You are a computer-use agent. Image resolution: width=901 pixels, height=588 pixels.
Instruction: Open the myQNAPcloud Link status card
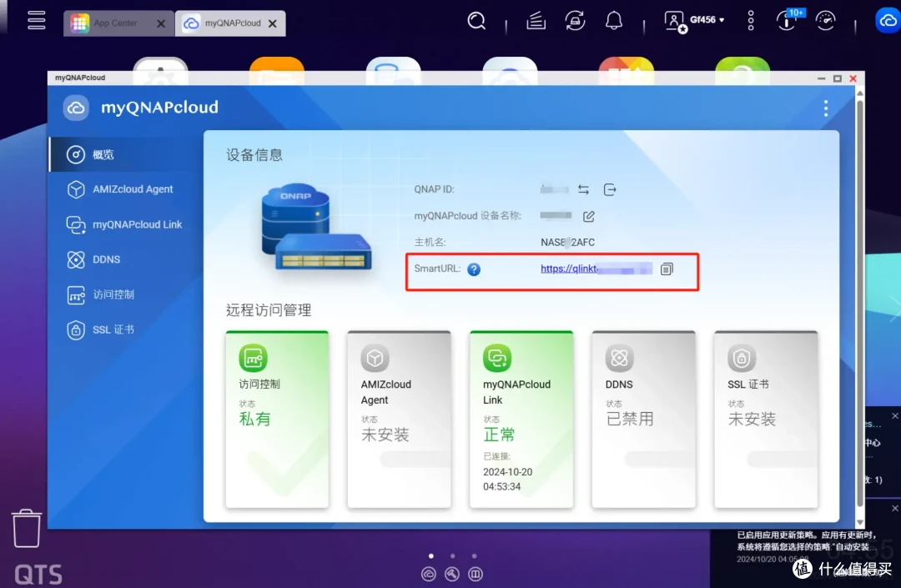pos(521,420)
